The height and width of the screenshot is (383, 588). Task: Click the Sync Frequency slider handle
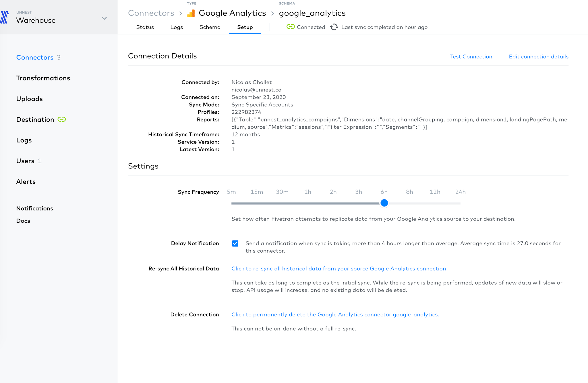(384, 203)
